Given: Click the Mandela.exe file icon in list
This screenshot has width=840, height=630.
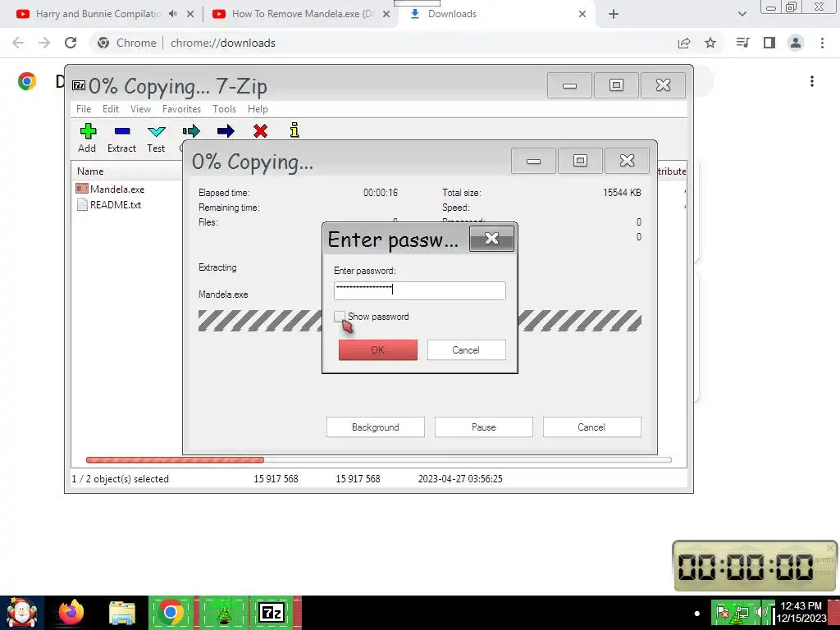Looking at the screenshot, I should 82,189.
